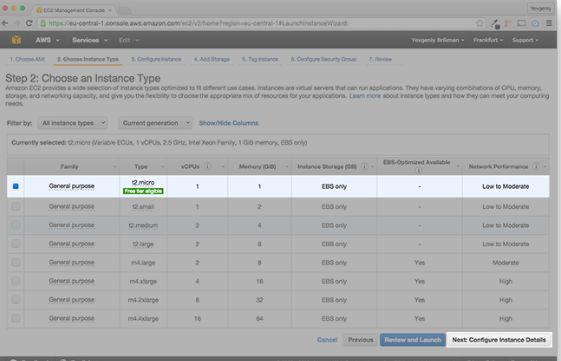Click info icon beside Network Performance
This screenshot has height=361, width=561.
[x=536, y=166]
